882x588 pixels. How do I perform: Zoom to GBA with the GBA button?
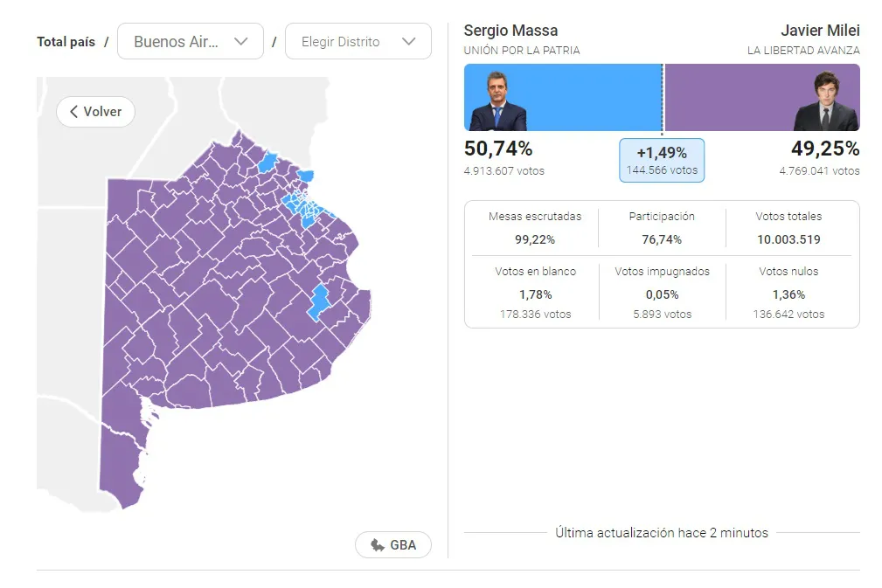click(393, 545)
